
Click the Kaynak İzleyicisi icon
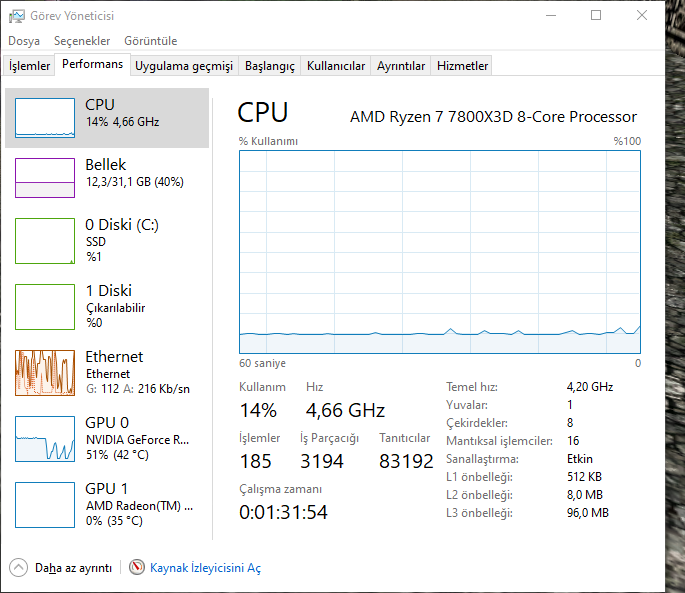click(x=137, y=567)
